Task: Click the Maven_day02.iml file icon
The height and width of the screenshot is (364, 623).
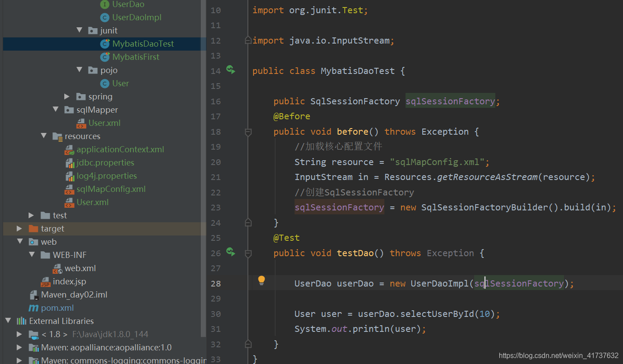Action: [x=33, y=295]
